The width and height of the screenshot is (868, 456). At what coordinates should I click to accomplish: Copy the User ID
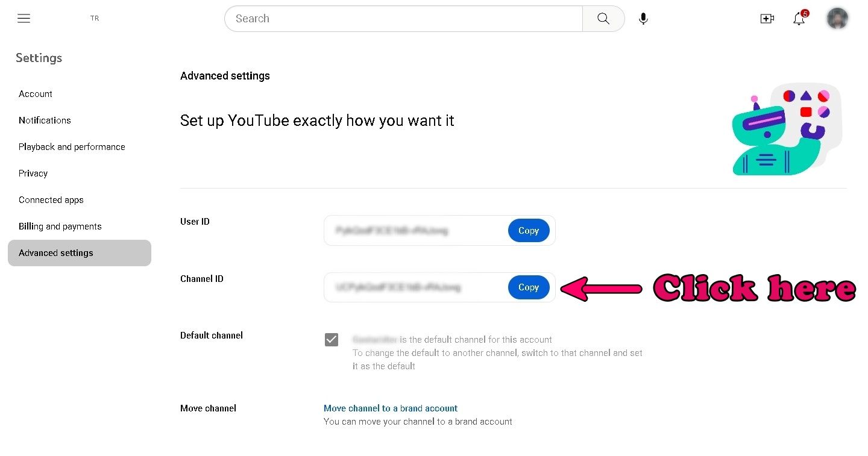coord(529,231)
